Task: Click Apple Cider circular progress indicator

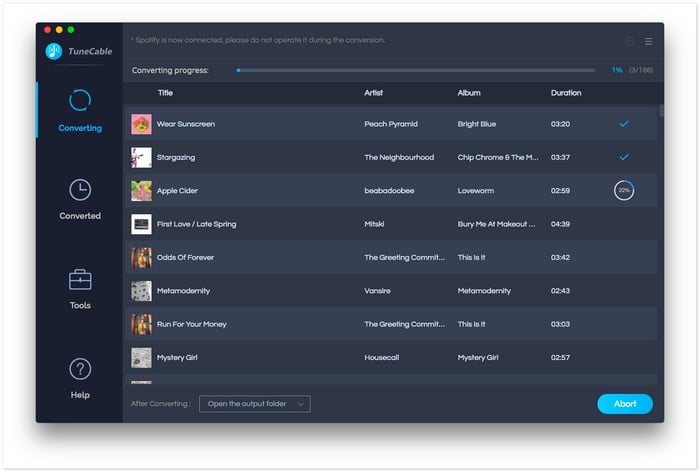Action: coord(624,191)
